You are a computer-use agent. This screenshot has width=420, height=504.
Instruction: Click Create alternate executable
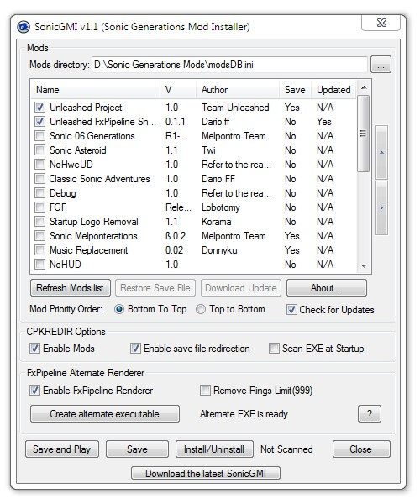[105, 414]
